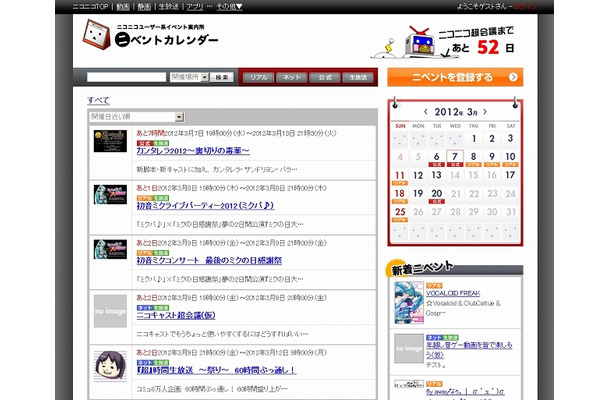This screenshot has width=610, height=400.
Task: Click the search keyword input field
Action: [126, 77]
